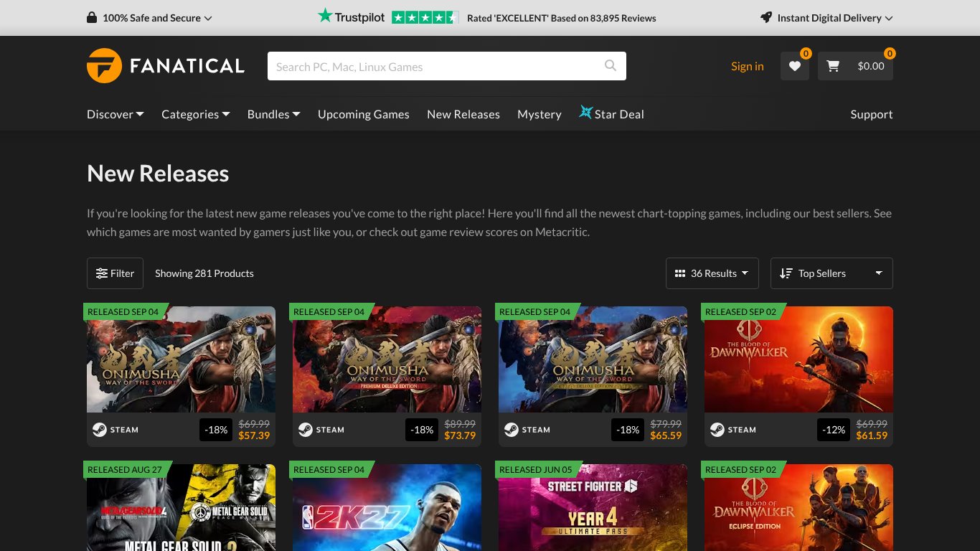980x551 pixels.
Task: Open the Onimusha Premium Deluxe Edition thumbnail
Action: point(387,359)
